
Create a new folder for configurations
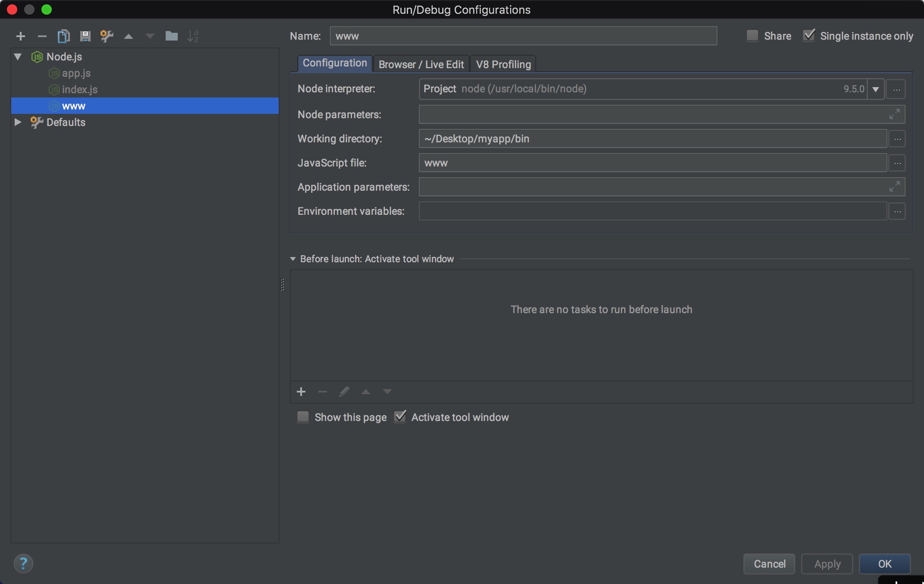(171, 36)
